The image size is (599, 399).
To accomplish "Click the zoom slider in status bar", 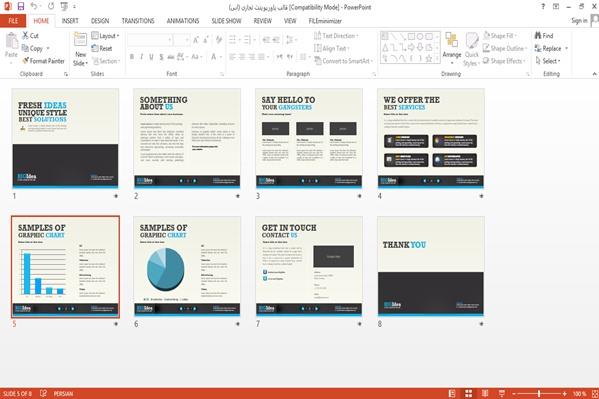I will pos(539,393).
